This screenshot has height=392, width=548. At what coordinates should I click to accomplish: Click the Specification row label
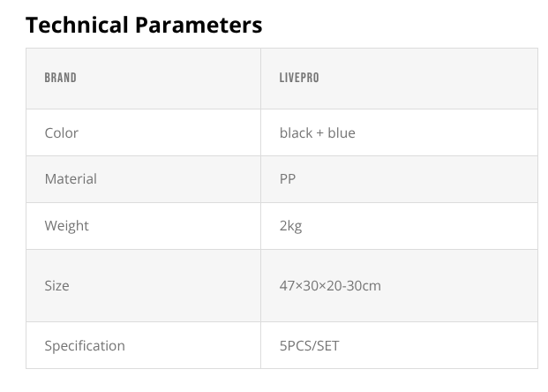pyautogui.click(x=85, y=345)
